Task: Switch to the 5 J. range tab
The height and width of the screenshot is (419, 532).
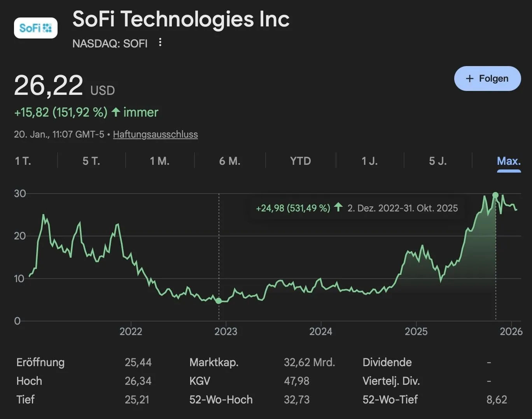Action: 438,161
